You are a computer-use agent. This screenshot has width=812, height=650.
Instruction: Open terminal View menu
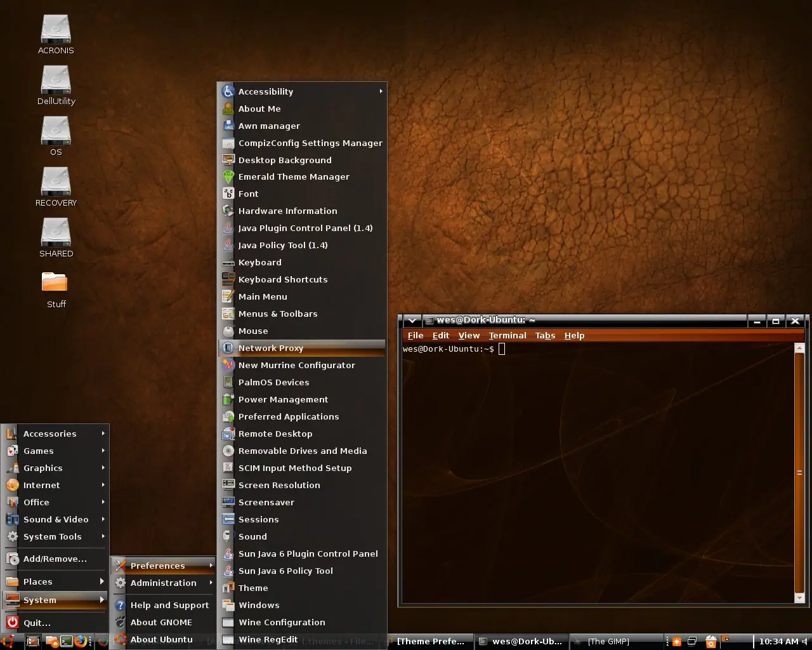point(469,336)
